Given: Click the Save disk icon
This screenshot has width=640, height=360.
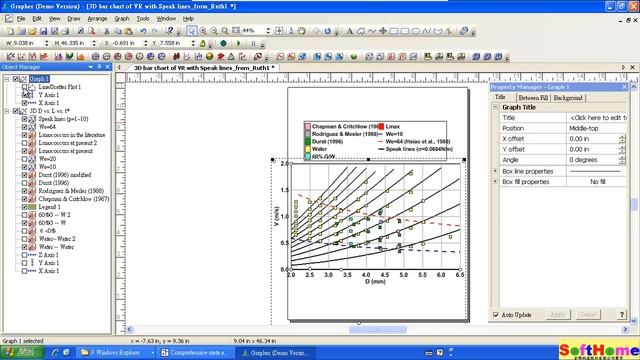Looking at the screenshot, I should coord(43,31).
